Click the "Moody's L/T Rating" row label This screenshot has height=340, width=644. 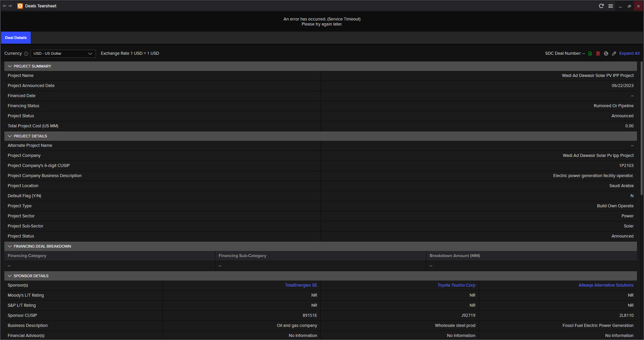(x=26, y=295)
